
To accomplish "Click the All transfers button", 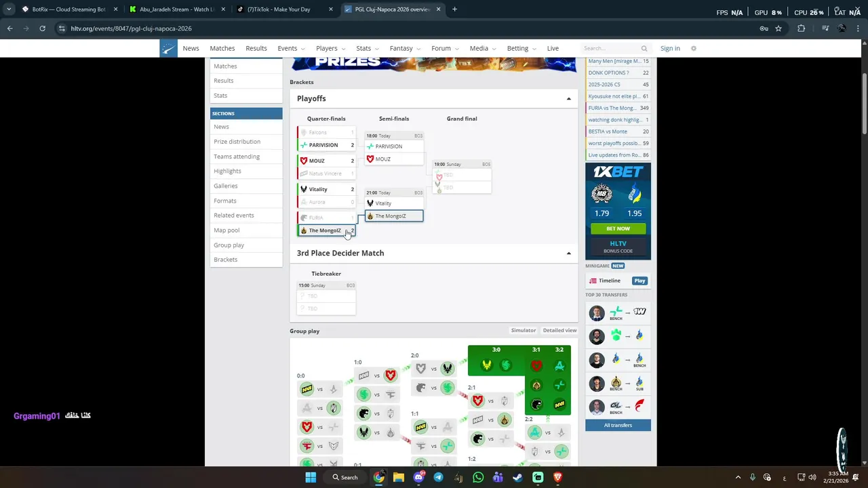I will (618, 425).
